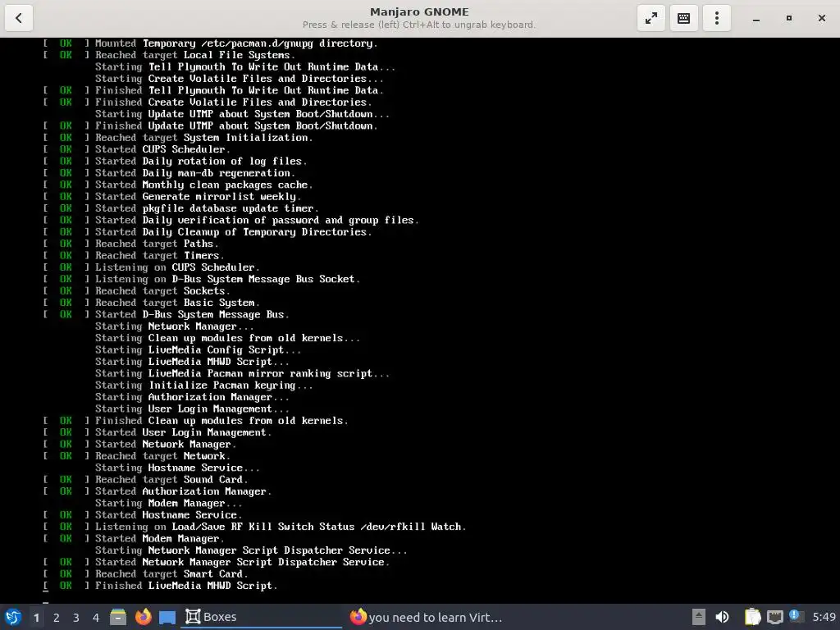The image size is (840, 630).
Task: Launch Firefox from the taskbar launcher
Action: coord(143,617)
